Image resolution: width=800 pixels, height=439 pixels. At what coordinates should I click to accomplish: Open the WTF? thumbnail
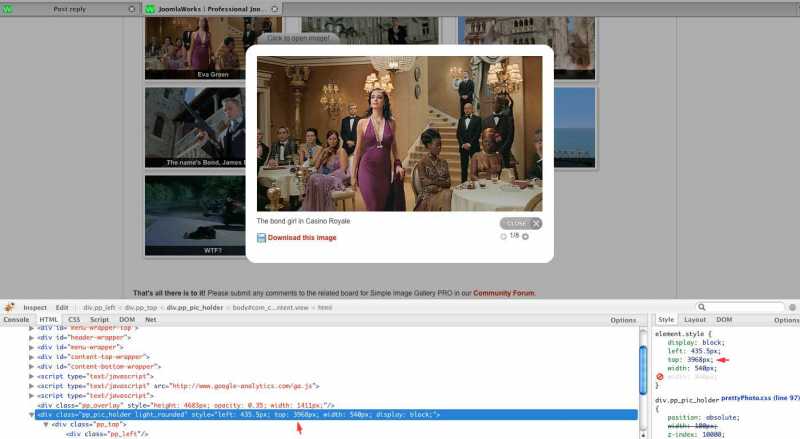pos(195,215)
